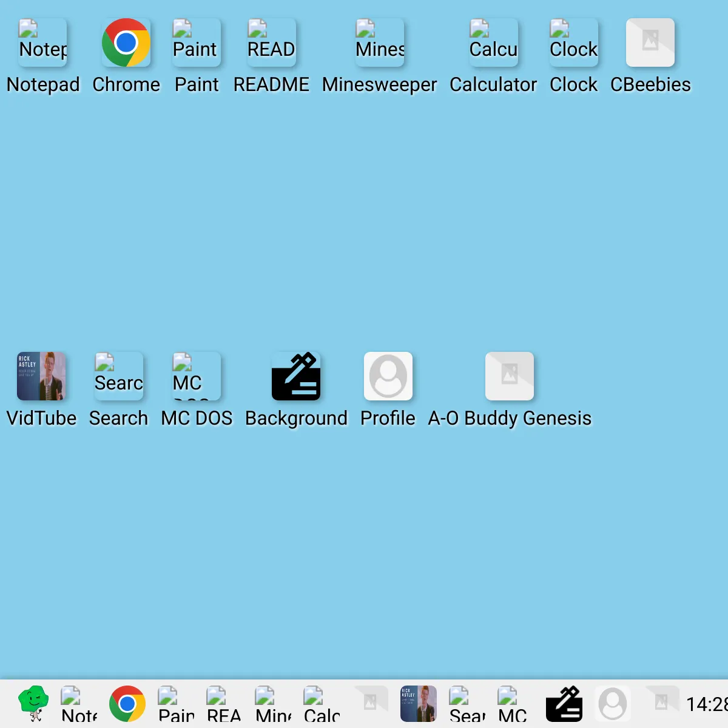
Task: Select the VidTube taskbar item
Action: click(x=418, y=703)
